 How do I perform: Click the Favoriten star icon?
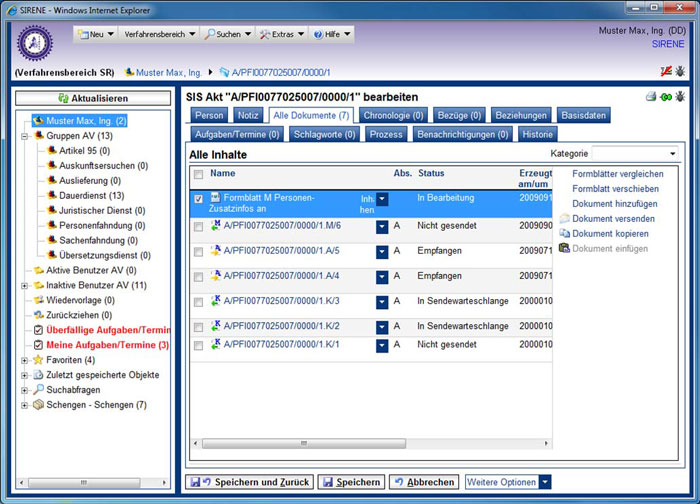pyautogui.click(x=38, y=360)
